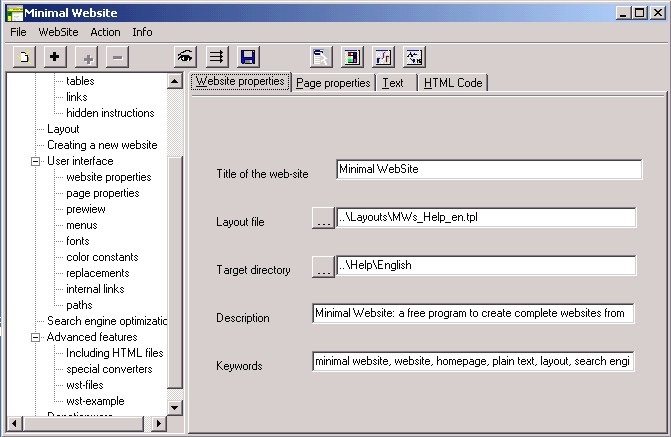Switch to the Page properties tab
Image resolution: width=671 pixels, height=437 pixels.
point(333,83)
